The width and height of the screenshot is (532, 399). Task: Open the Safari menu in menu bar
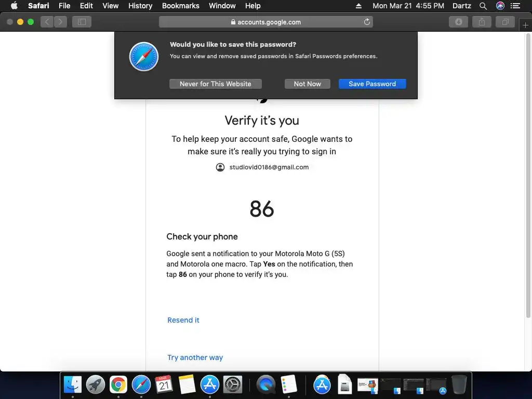coord(38,6)
